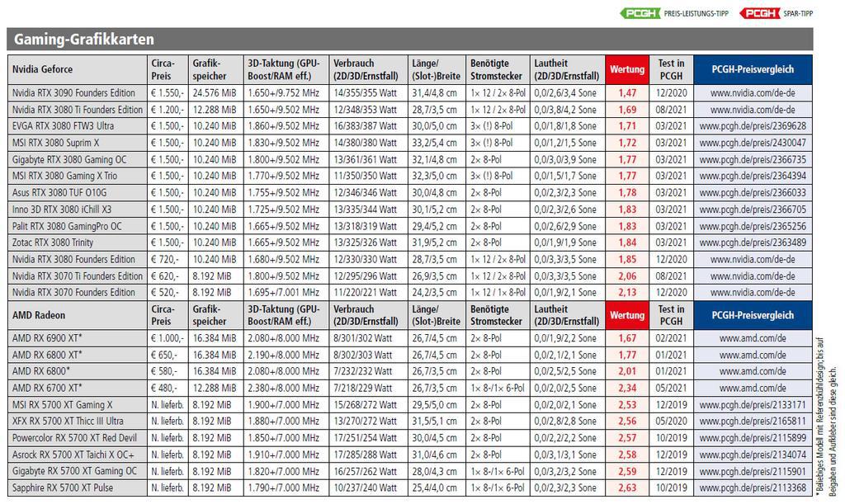Click the Gaming-Grafikkarten title bar
The image size is (845, 504).
pos(409,40)
